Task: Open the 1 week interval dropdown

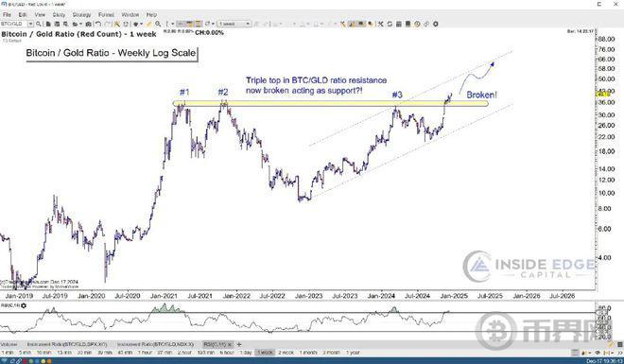Action: [234, 25]
